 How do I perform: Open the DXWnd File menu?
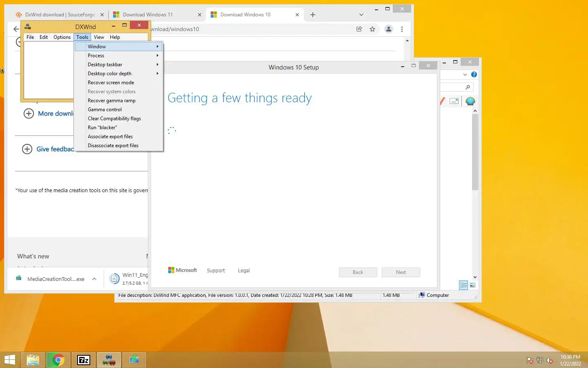point(30,37)
